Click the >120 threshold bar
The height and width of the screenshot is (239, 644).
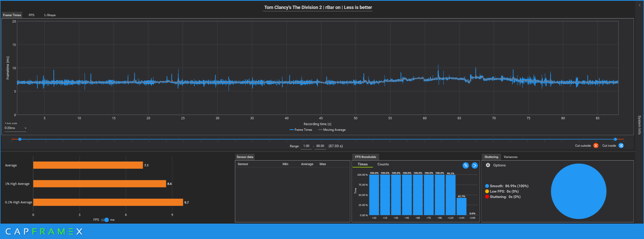click(x=450, y=195)
